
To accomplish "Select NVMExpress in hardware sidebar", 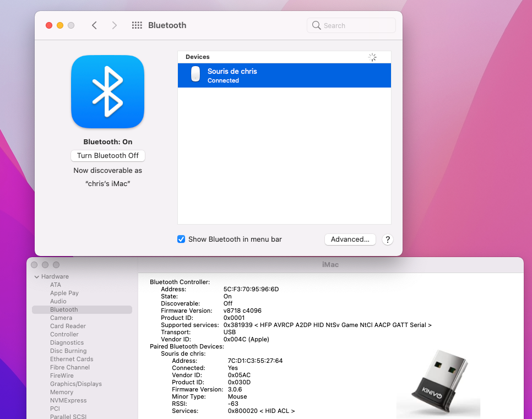I will [x=68, y=400].
